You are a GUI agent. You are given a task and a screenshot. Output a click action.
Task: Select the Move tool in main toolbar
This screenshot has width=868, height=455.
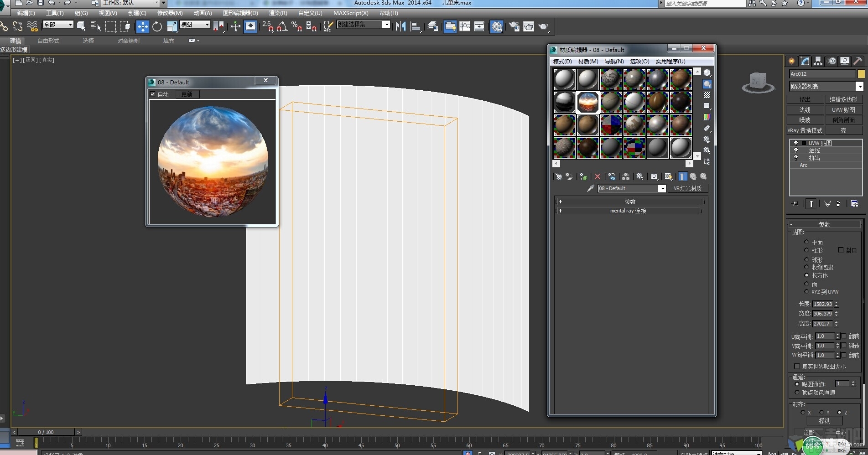(142, 26)
